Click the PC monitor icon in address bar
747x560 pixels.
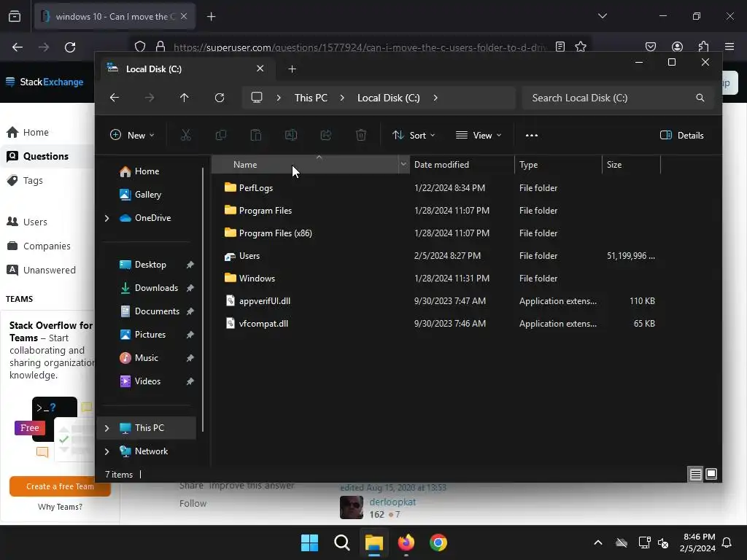click(x=257, y=98)
